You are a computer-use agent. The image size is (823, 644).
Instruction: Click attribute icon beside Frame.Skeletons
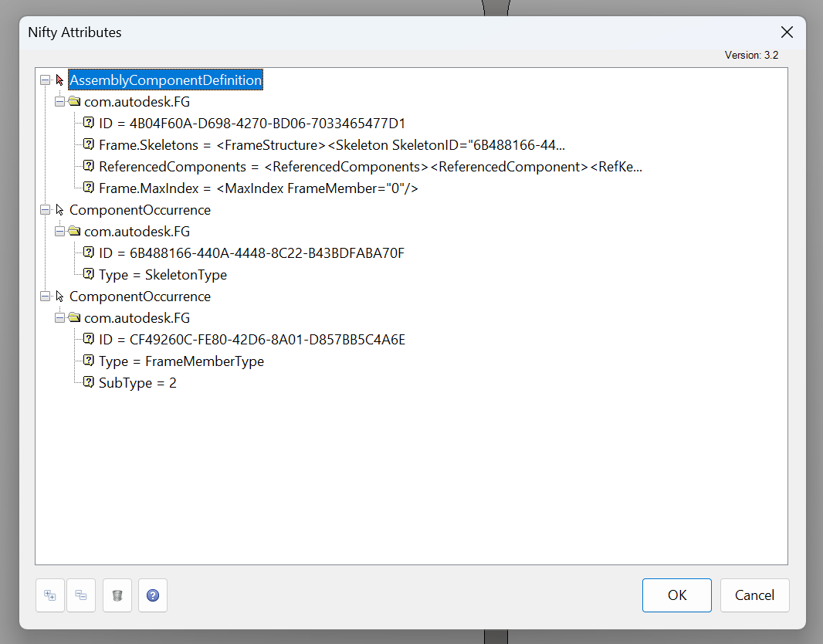[89, 144]
